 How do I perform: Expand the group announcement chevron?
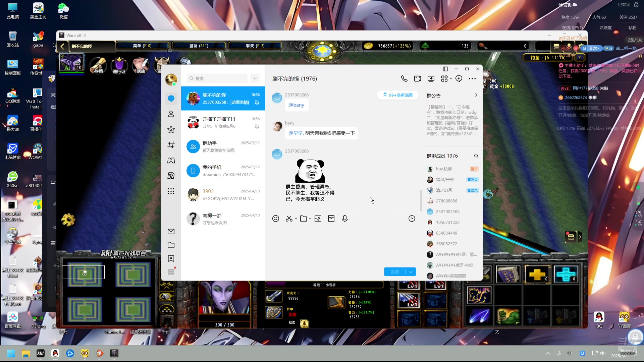[x=476, y=95]
